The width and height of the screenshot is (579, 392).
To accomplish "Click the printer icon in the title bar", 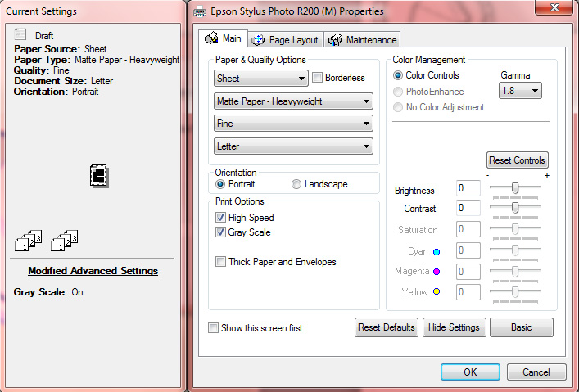I will (200, 11).
